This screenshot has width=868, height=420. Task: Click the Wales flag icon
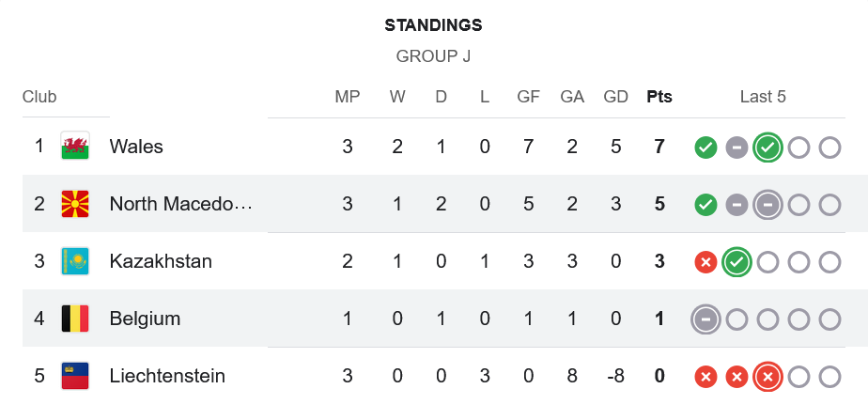75,147
